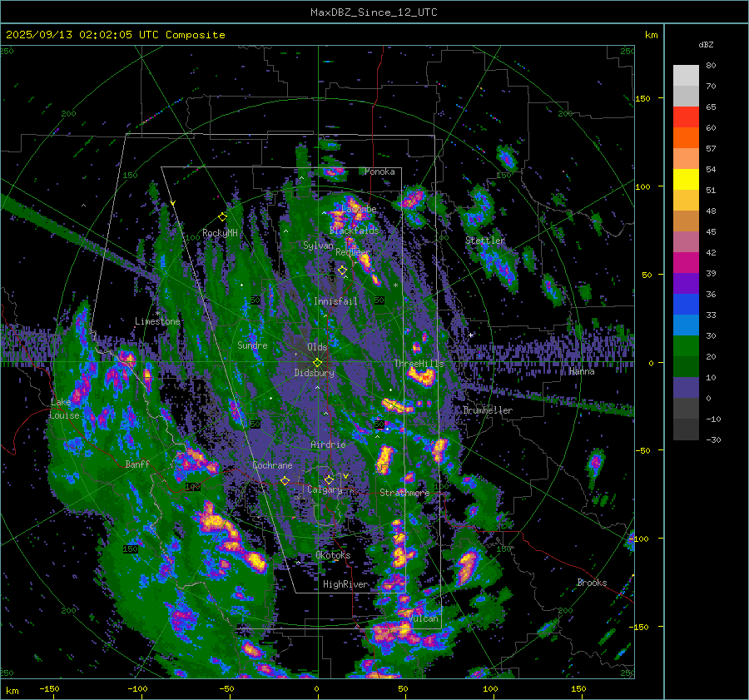Select the Didsbury map label
The image size is (749, 700).
(x=314, y=373)
